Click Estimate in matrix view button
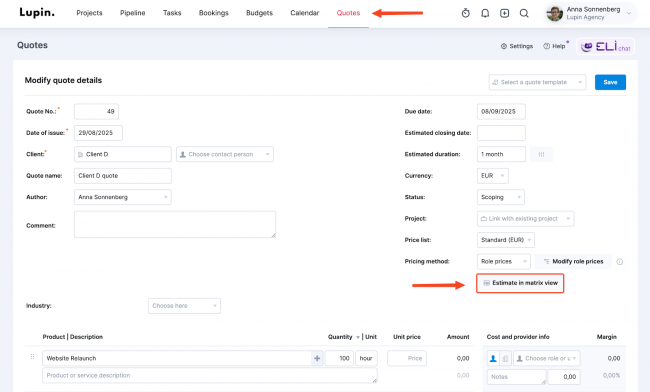This screenshot has height=392, width=650. (520, 283)
